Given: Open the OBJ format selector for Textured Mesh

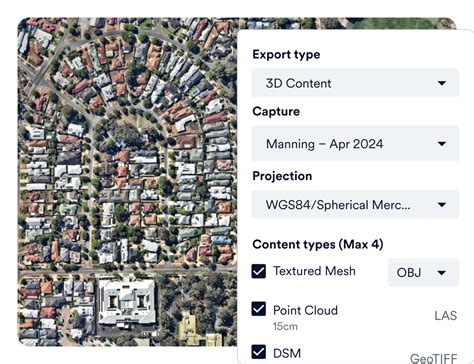Looking at the screenshot, I should tap(423, 272).
